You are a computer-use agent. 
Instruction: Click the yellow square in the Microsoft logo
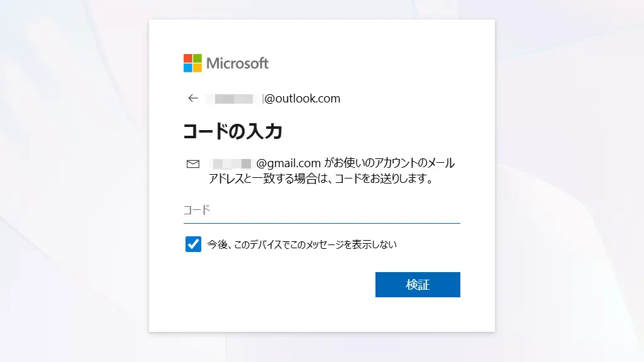click(197, 68)
